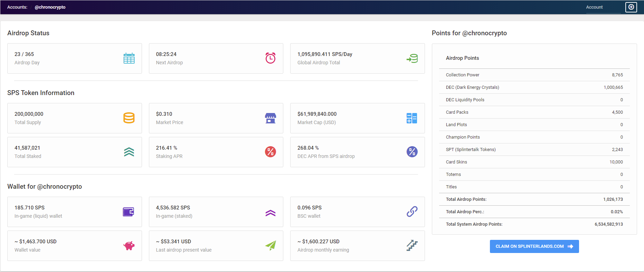Click the ~ $1,463.700 USD wallet value

click(36, 242)
